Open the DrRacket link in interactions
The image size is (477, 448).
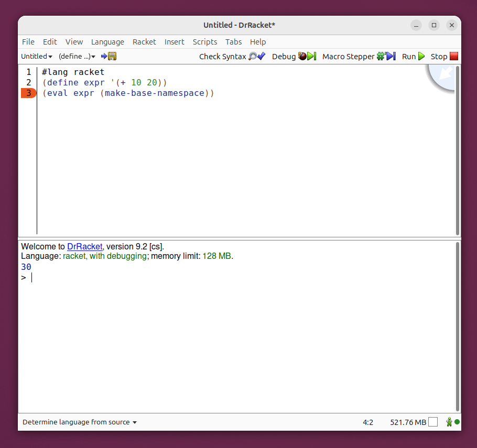click(x=85, y=246)
